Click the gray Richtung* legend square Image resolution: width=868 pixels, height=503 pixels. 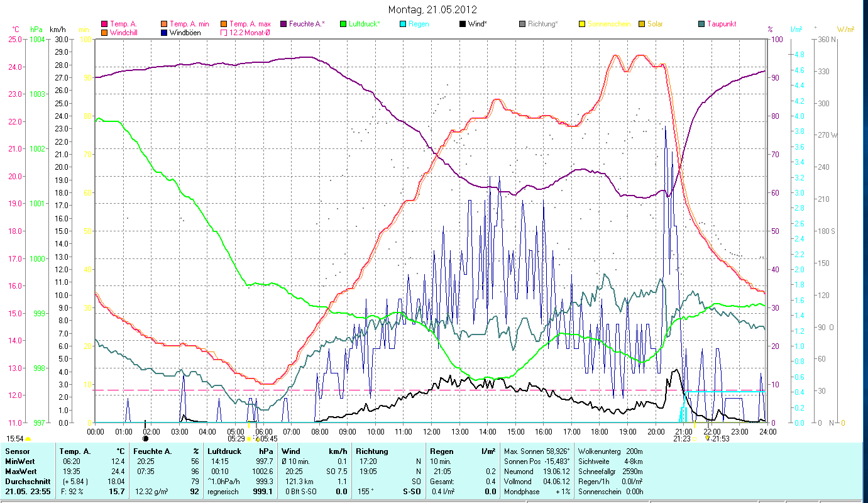click(x=522, y=25)
